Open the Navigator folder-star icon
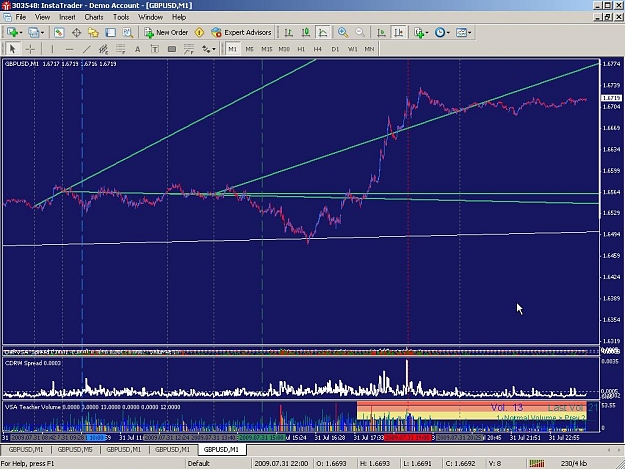This screenshot has height=469, width=625. tap(93, 32)
